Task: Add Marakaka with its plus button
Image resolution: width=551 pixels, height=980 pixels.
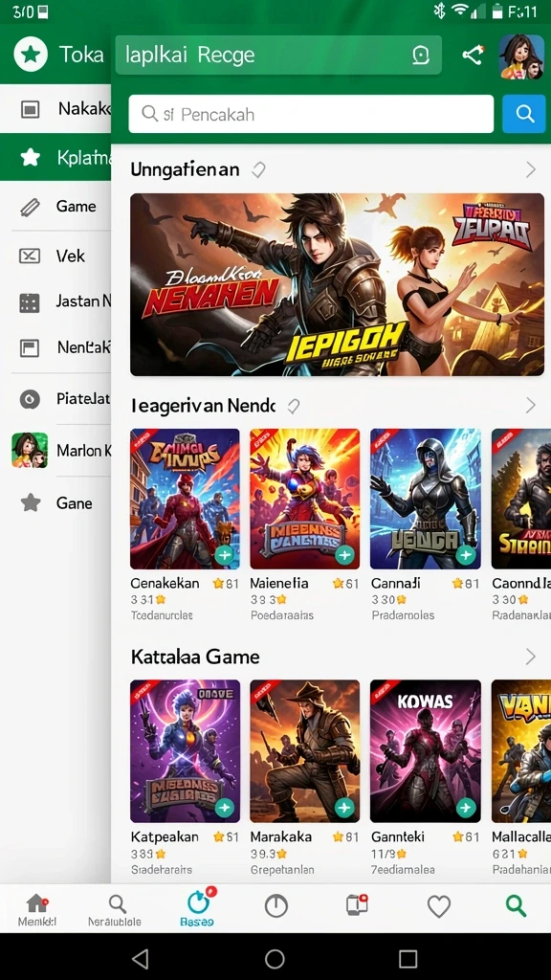Action: pos(344,808)
